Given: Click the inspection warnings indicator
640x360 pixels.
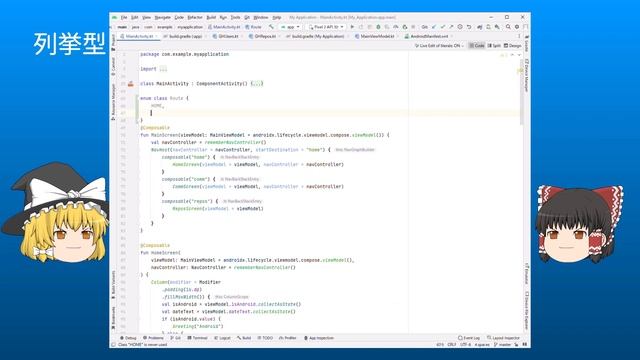Looking at the screenshot, I should tap(504, 55).
